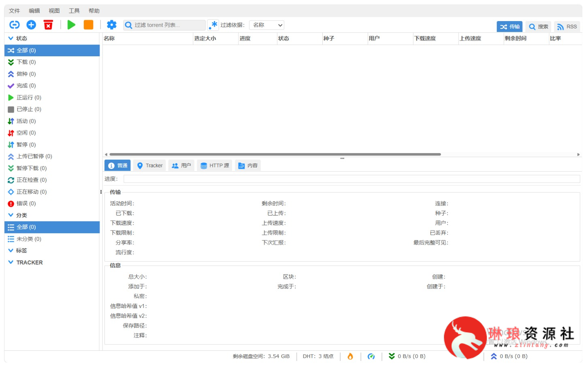The width and height of the screenshot is (588, 367).
Task: Switch to the 传输 view button
Action: [x=509, y=27]
